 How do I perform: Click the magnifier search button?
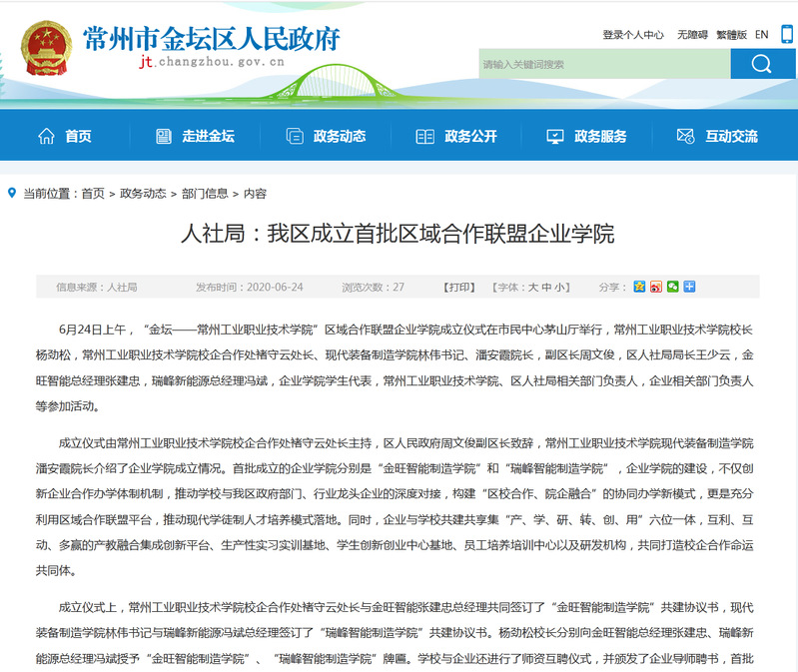pyautogui.click(x=762, y=64)
